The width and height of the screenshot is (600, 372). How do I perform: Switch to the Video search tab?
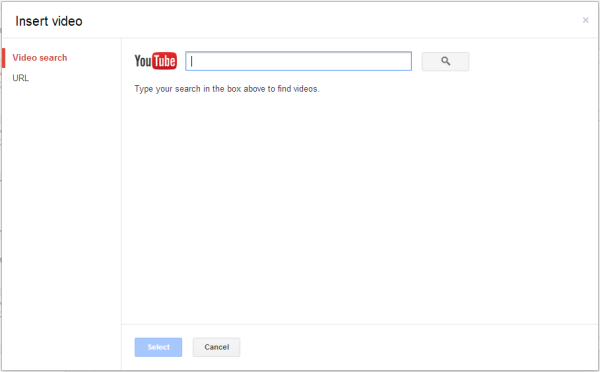[x=40, y=58]
